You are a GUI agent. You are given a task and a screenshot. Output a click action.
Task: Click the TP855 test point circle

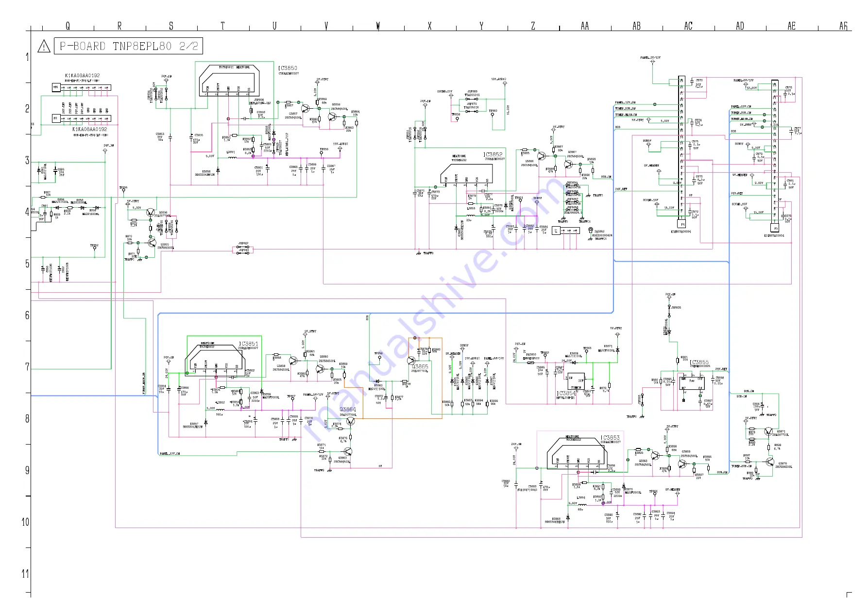[123, 191]
